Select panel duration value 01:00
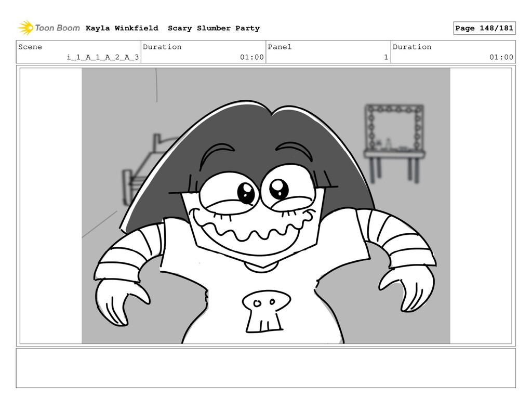This screenshot has width=532, height=412. 501,57
